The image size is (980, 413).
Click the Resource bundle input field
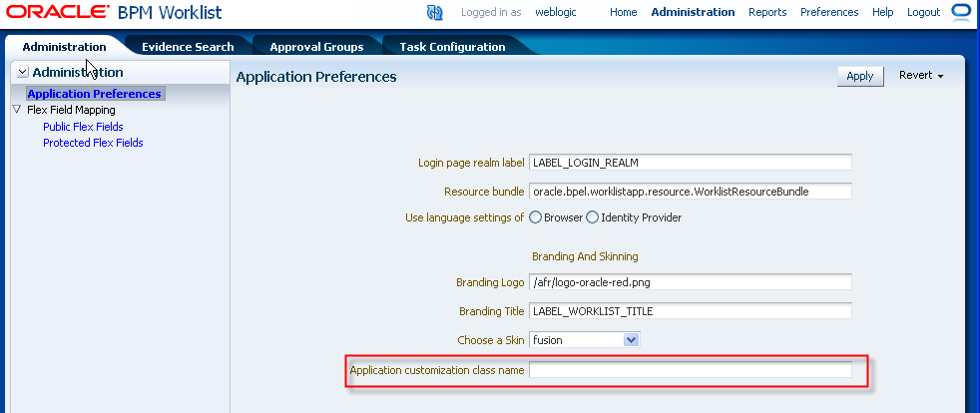click(691, 192)
